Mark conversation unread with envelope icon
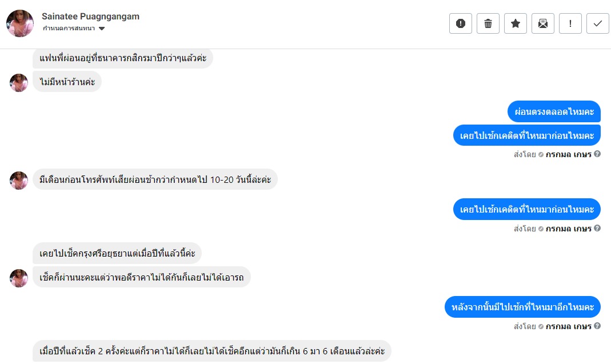This screenshot has width=611, height=364. pyautogui.click(x=543, y=23)
